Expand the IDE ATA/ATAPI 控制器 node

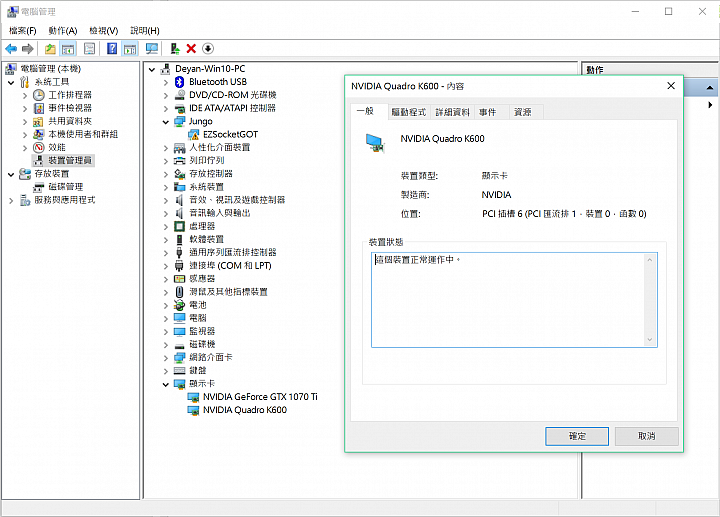point(166,109)
